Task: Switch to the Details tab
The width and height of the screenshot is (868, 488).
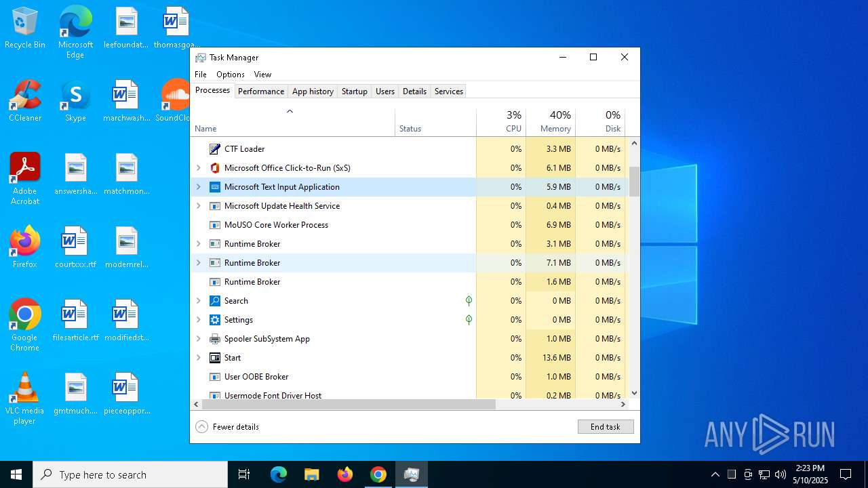Action: pyautogui.click(x=414, y=91)
